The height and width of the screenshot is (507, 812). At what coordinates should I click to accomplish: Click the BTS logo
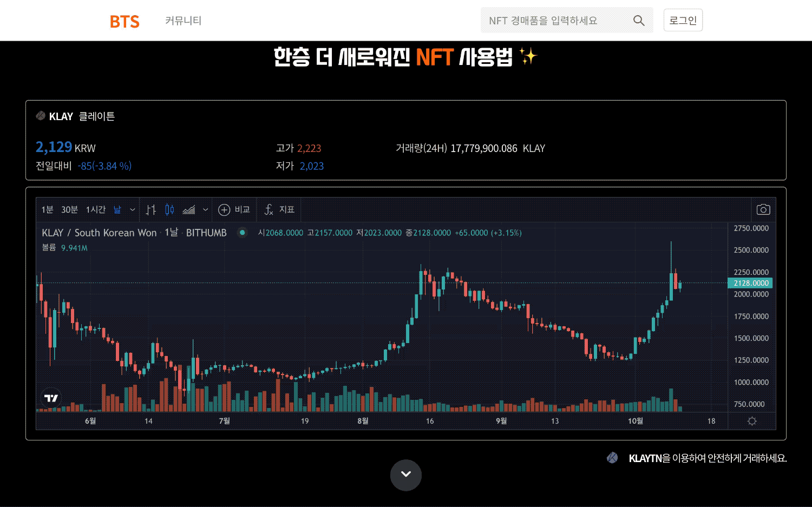tap(125, 21)
